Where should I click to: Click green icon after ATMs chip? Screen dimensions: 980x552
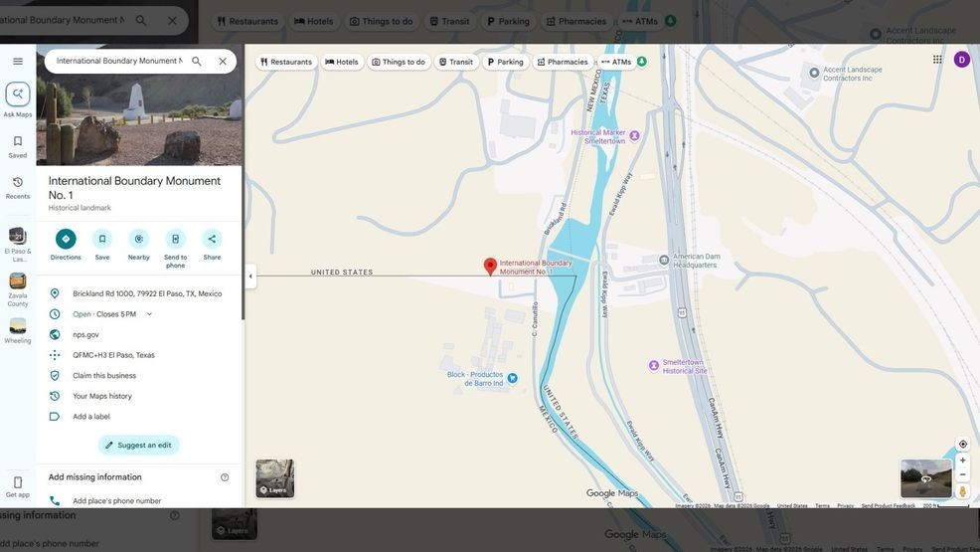(642, 62)
